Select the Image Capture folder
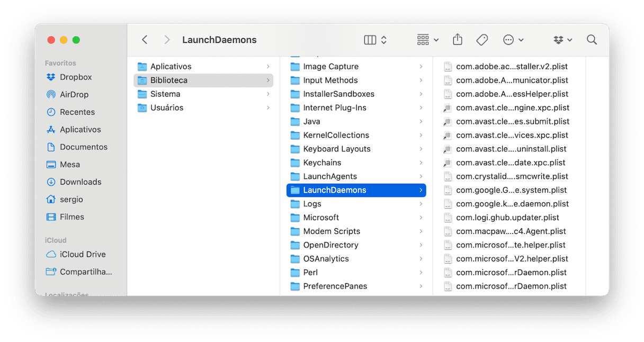This screenshot has height=342, width=644. pos(356,66)
